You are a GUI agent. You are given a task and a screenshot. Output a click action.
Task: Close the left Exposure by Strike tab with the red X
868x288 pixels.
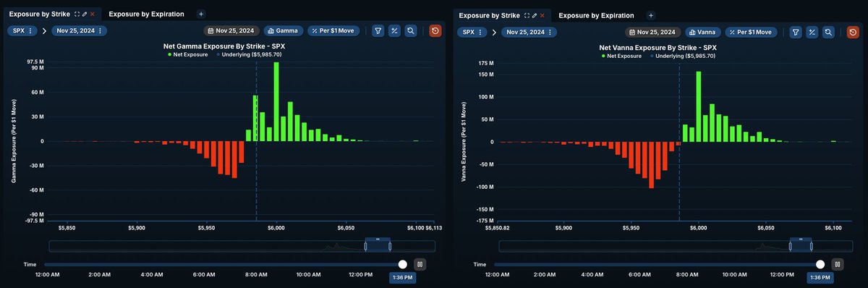(93, 14)
